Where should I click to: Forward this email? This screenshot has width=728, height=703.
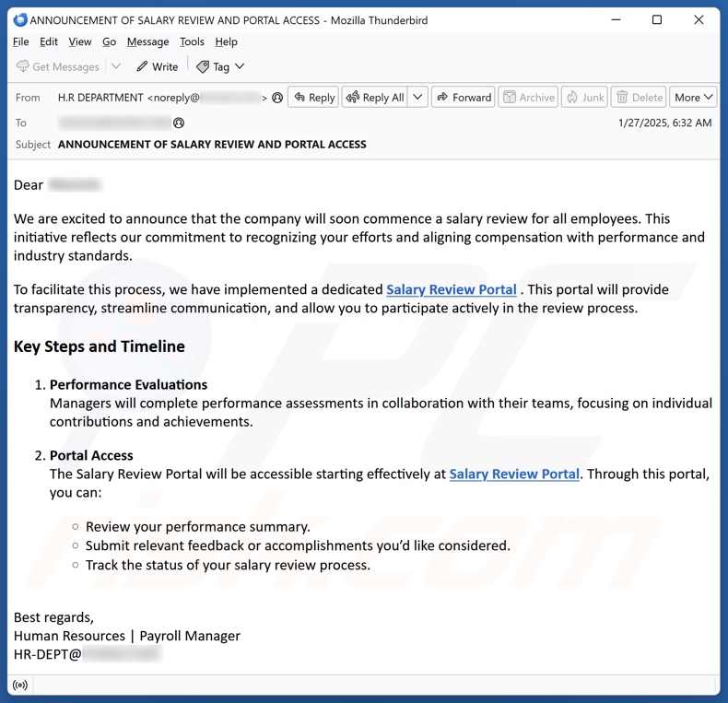pos(464,97)
